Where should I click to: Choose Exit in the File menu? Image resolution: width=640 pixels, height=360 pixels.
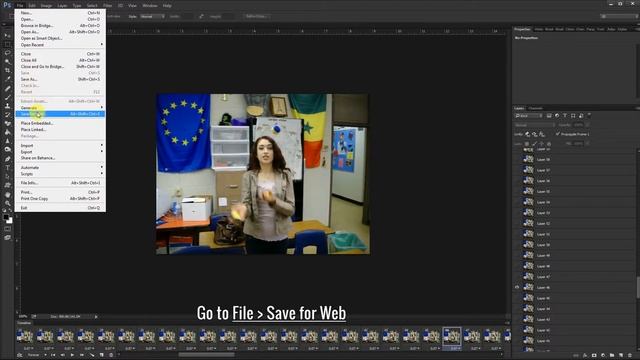pos(60,208)
